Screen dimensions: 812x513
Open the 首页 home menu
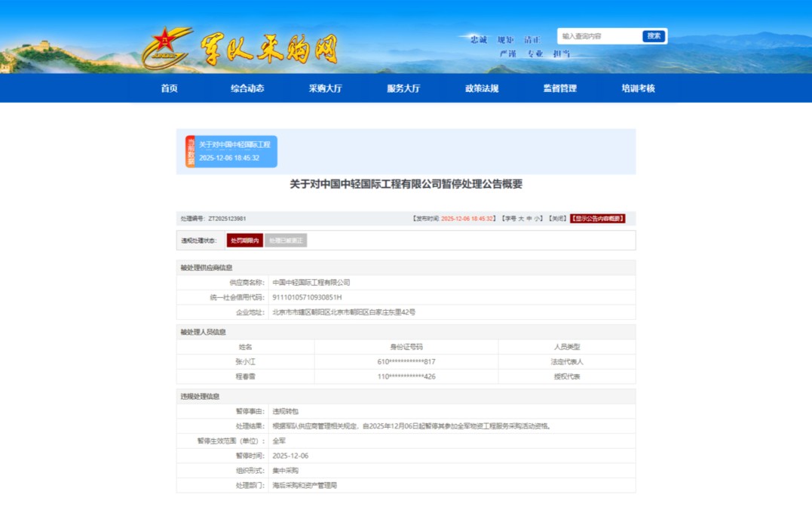click(x=170, y=88)
